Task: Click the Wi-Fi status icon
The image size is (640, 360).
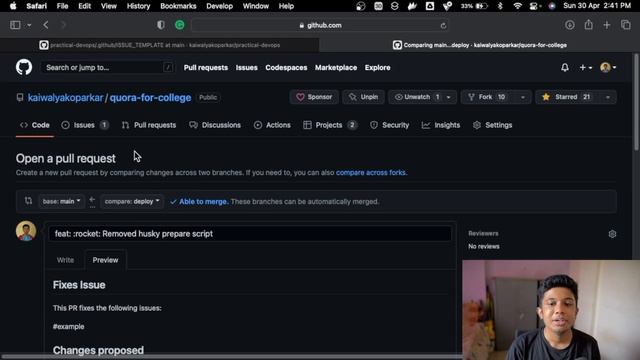Action: click(518, 6)
